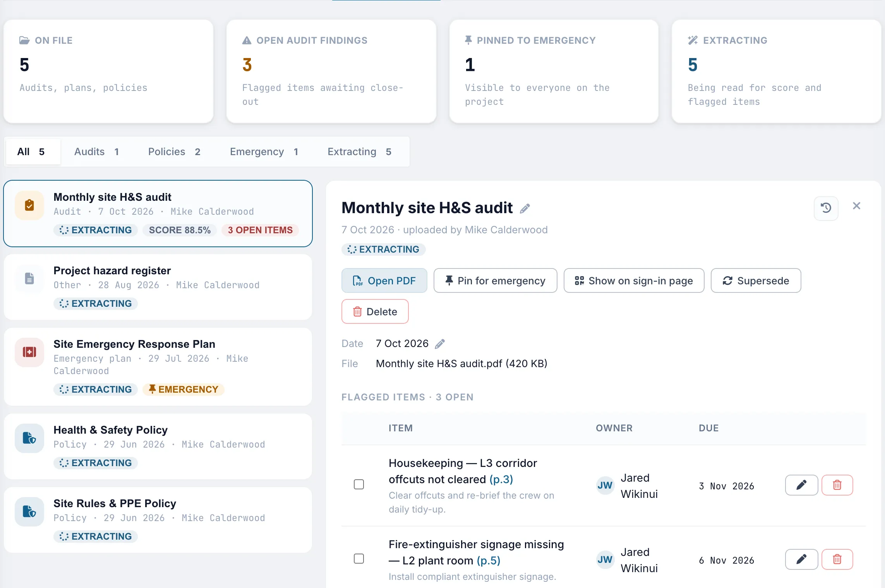Switch to the All tab
The width and height of the screenshot is (885, 588).
(33, 152)
